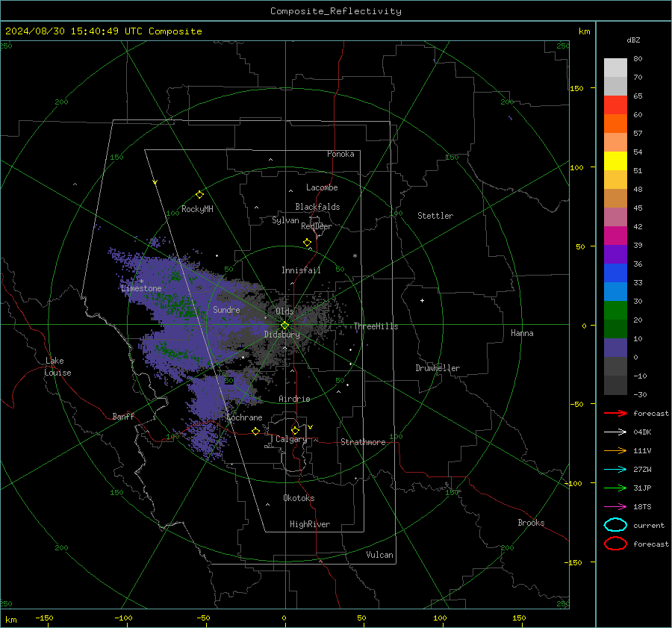Click the cyan current ellipse icon
The height and width of the screenshot is (628, 672).
(x=615, y=525)
